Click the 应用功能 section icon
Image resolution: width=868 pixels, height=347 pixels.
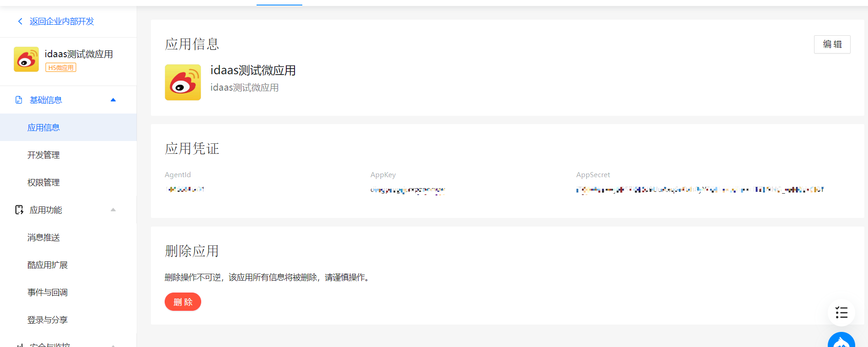click(19, 210)
